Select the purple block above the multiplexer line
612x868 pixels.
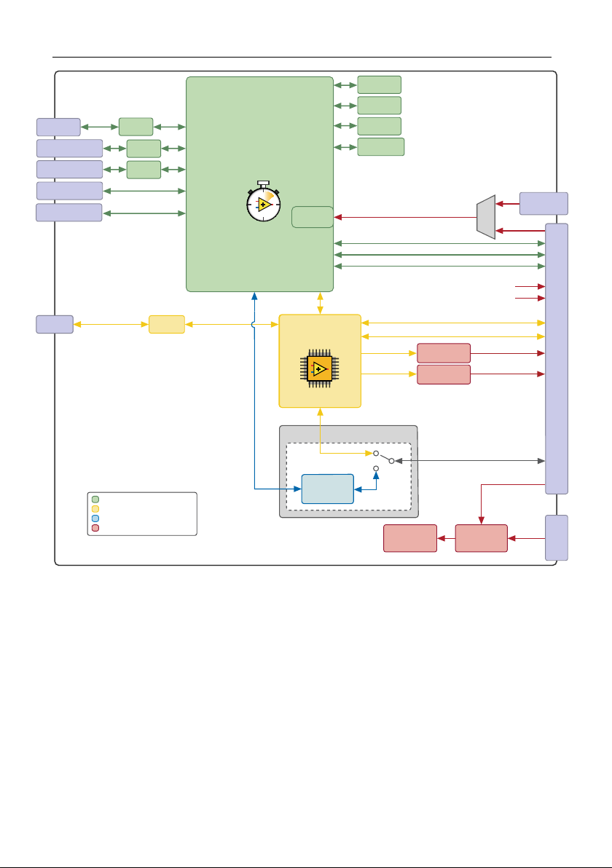544,203
